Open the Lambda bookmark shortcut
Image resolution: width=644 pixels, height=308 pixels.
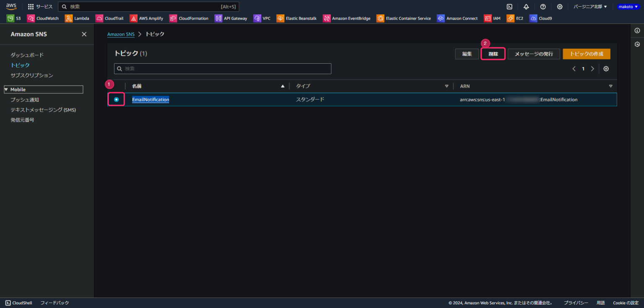point(77,18)
